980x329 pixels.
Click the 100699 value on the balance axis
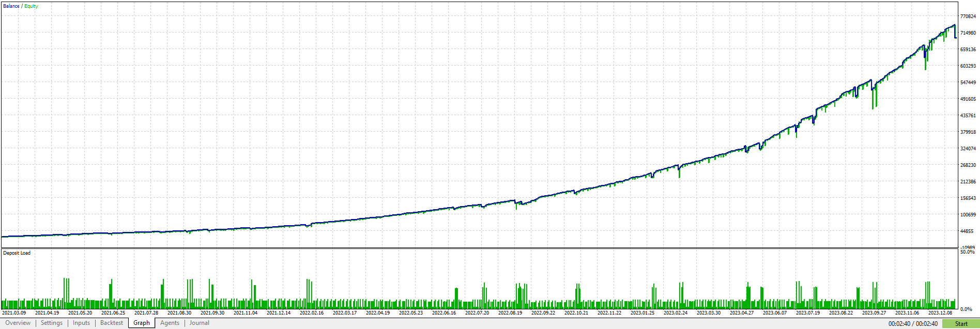pyautogui.click(x=968, y=215)
